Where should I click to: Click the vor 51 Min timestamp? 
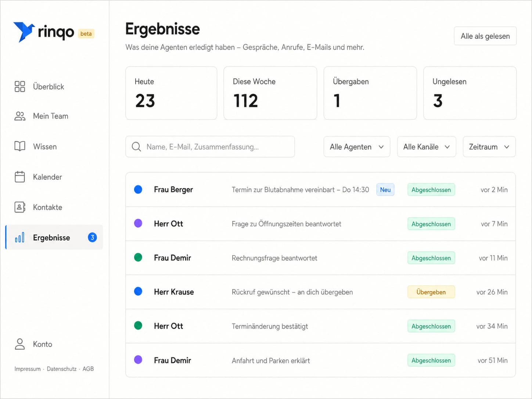[493, 360]
